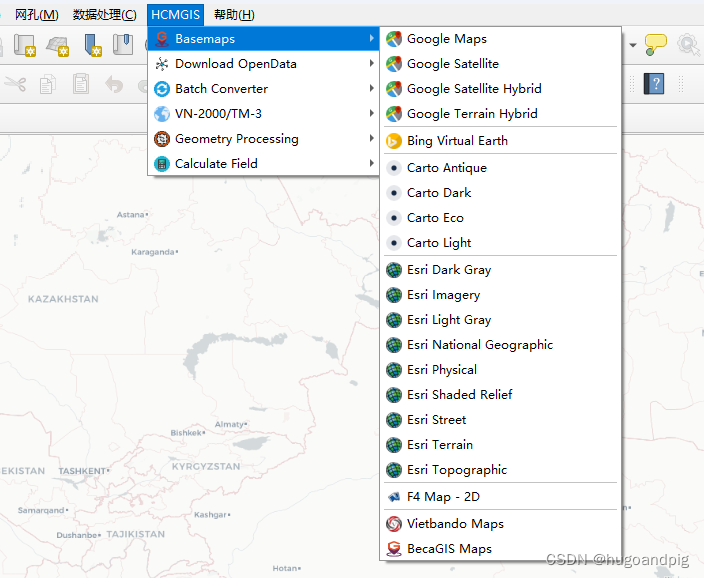Expand arrow beside VN-2000/TM-3
Image resolution: width=704 pixels, height=578 pixels.
pos(371,113)
